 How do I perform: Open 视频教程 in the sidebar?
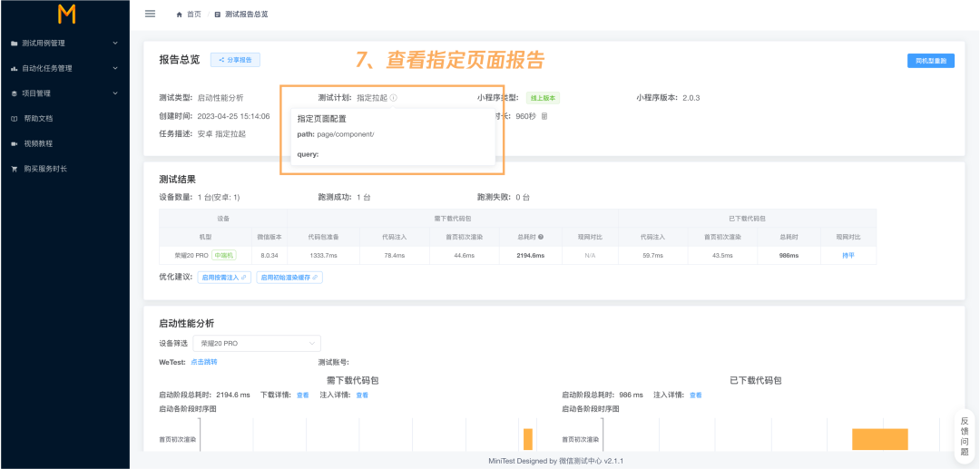tap(64, 143)
